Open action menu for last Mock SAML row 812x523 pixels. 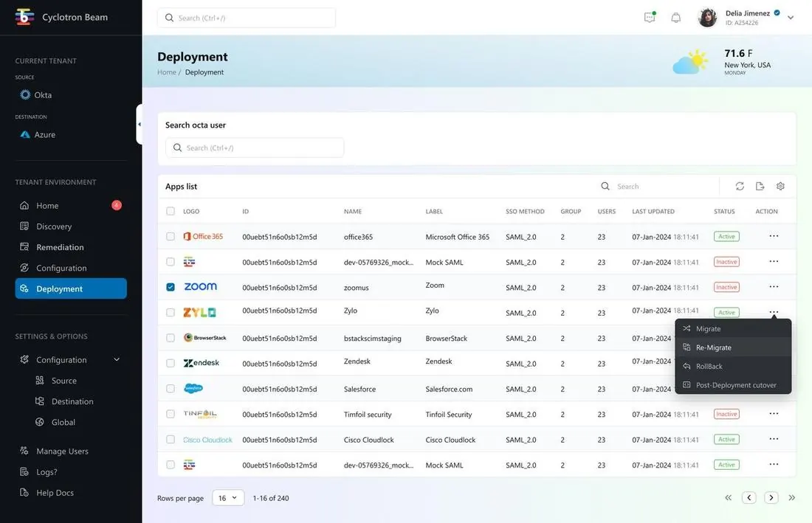(774, 464)
